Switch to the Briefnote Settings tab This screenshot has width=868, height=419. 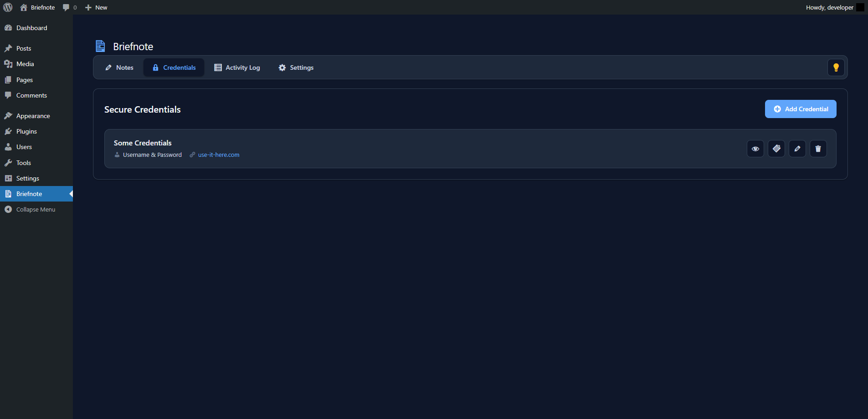click(x=296, y=67)
